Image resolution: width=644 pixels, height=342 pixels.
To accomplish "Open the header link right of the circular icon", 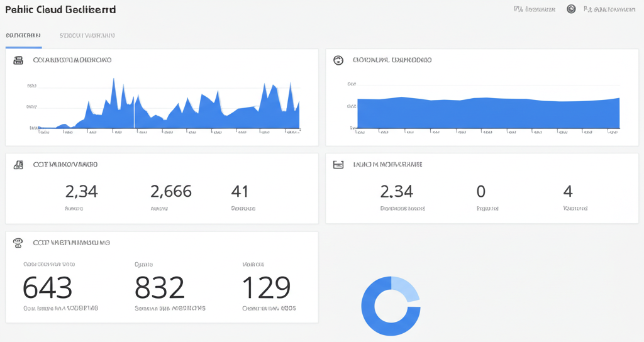I will click(609, 9).
